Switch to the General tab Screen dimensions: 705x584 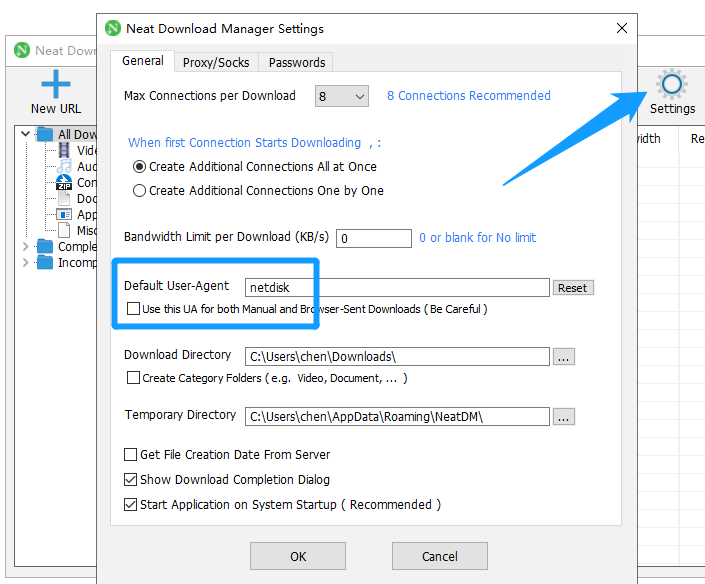click(143, 61)
